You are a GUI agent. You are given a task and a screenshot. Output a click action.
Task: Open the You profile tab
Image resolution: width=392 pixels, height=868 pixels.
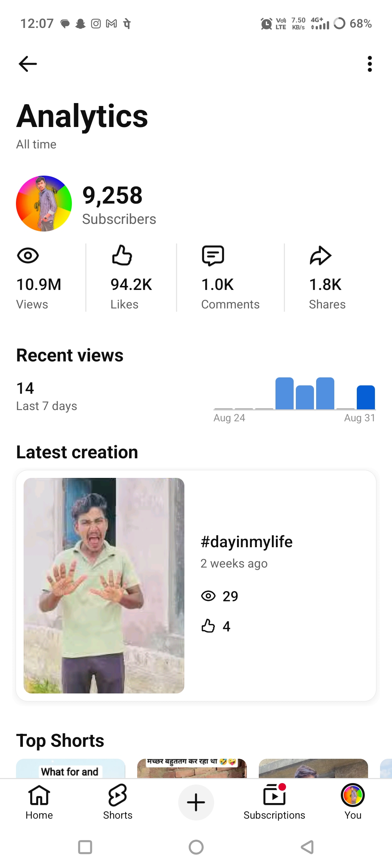[353, 802]
